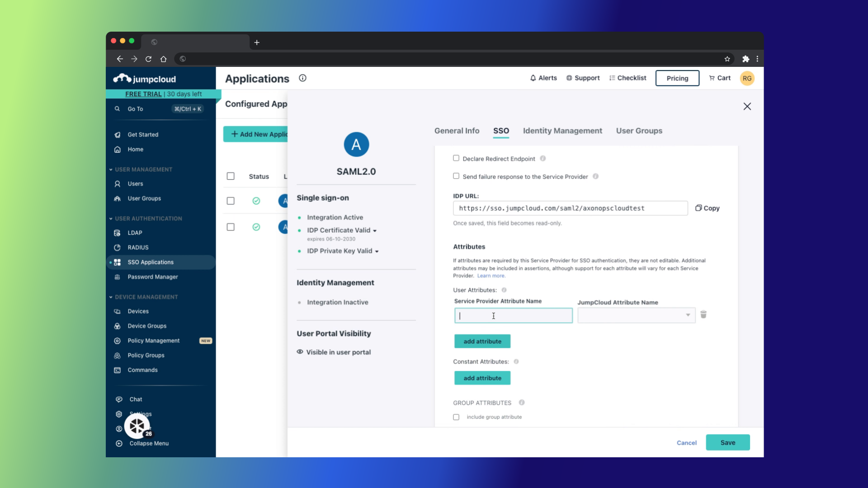The image size is (868, 488).
Task: Click into the IDP URL text field
Action: point(570,208)
